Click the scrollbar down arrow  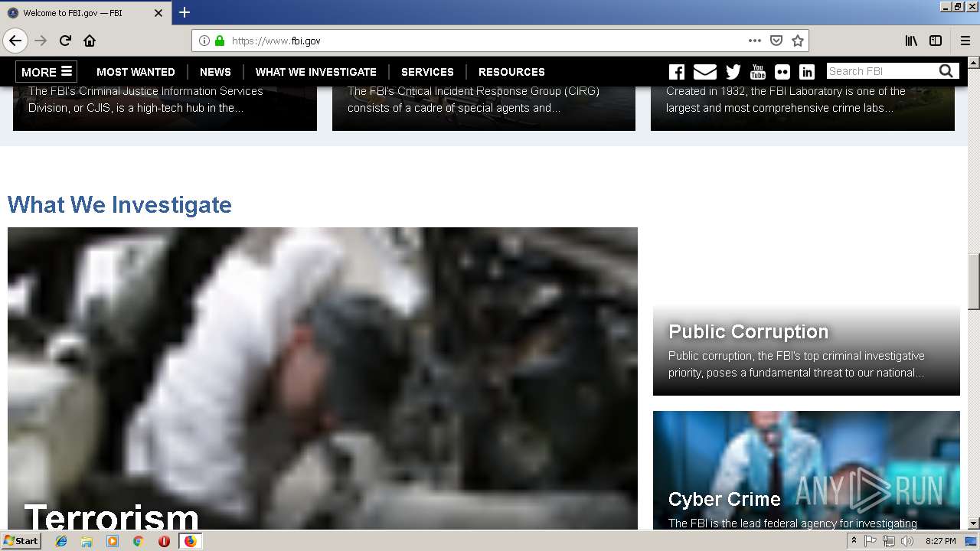pos(974,523)
